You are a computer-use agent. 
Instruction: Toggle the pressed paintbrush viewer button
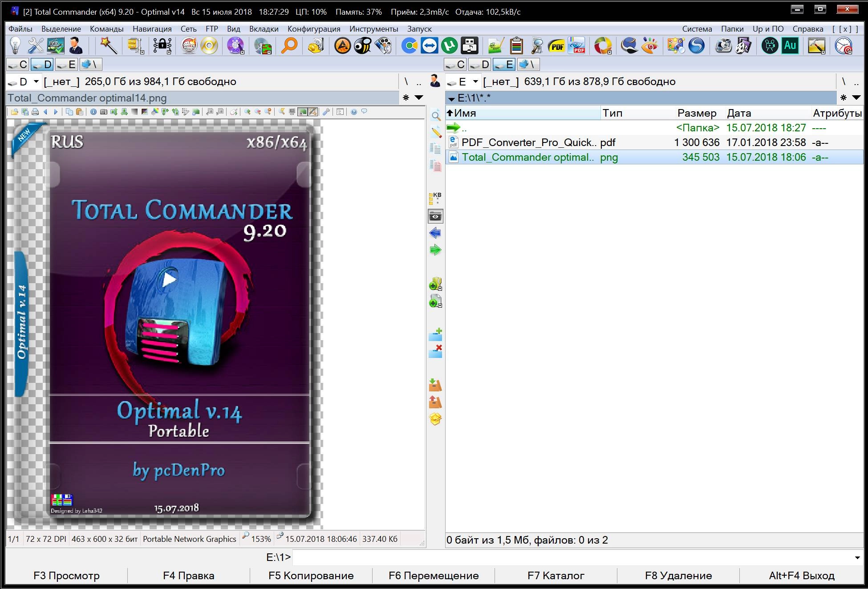(x=313, y=112)
